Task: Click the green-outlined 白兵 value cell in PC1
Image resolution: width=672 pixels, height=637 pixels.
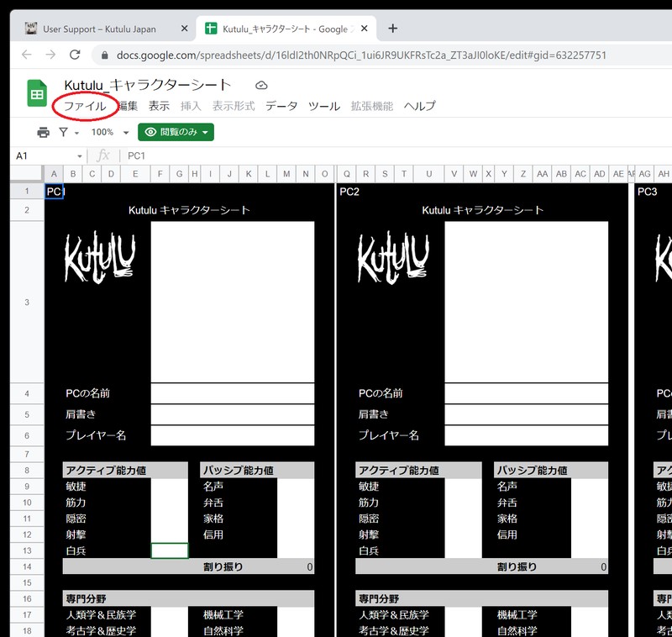Action: coord(170,550)
